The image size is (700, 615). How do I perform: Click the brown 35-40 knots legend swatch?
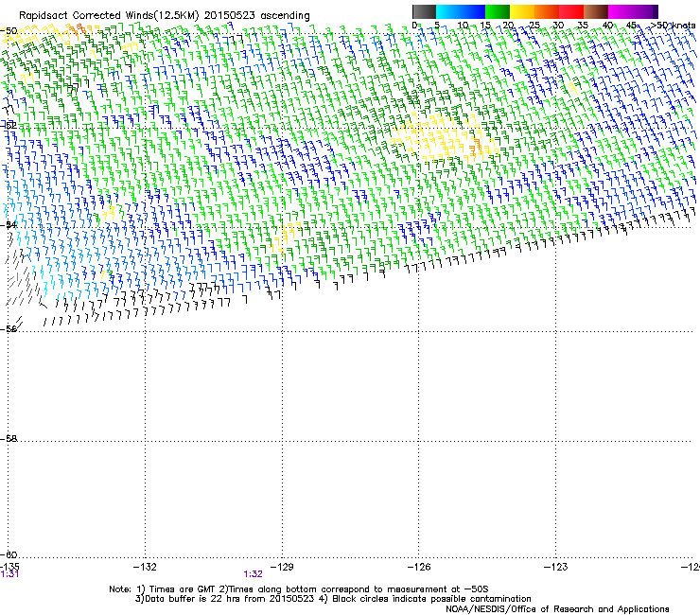[x=596, y=11]
